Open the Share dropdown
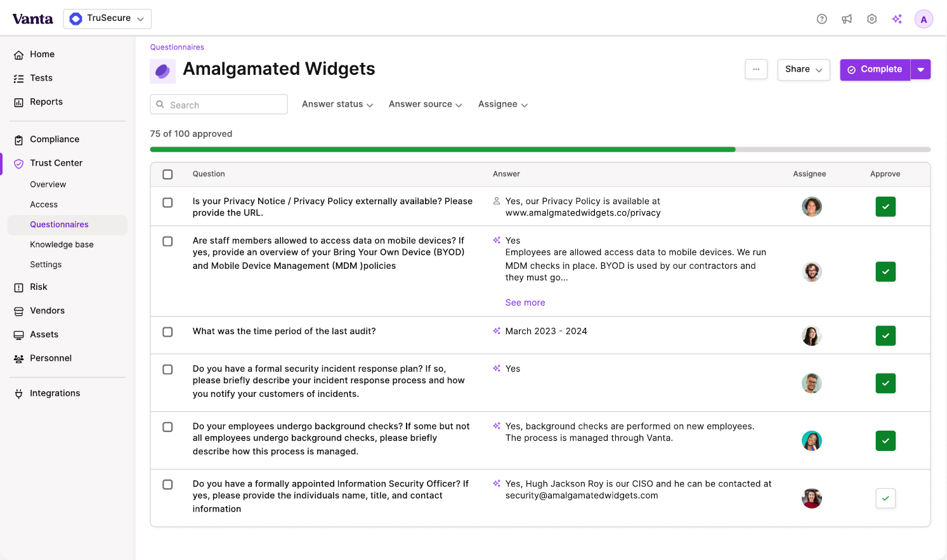The height and width of the screenshot is (560, 947). pos(804,70)
